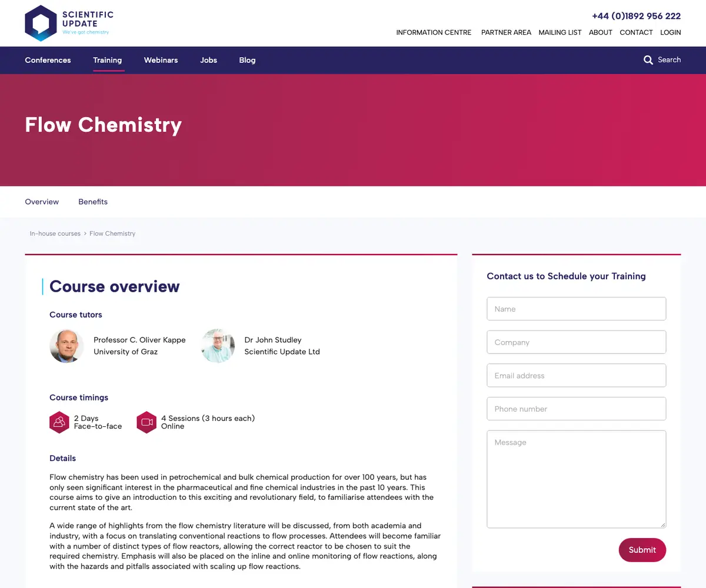Open the Jobs page
706x588 pixels.
pos(208,60)
